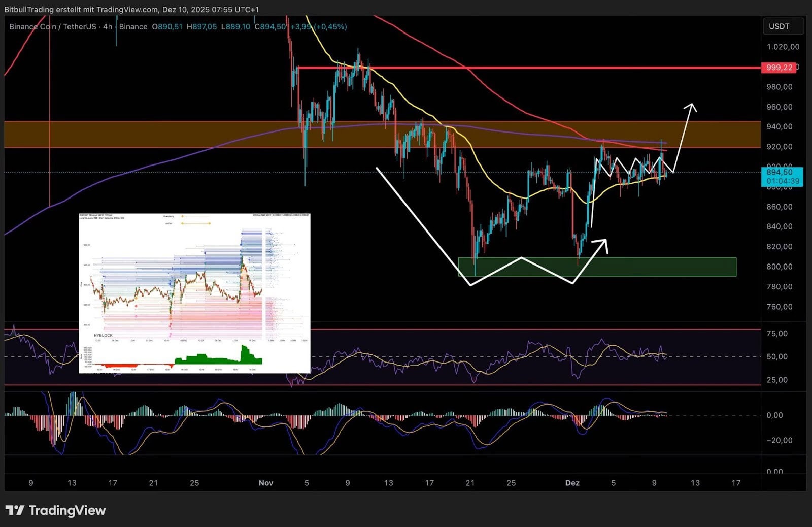Select the Dez label on time axis
This screenshot has width=812, height=527.
tap(572, 483)
